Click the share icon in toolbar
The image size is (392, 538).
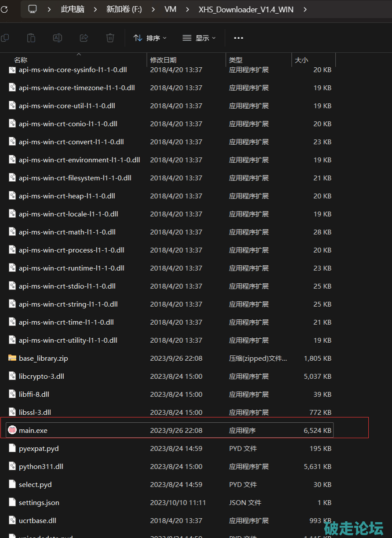[x=84, y=38]
